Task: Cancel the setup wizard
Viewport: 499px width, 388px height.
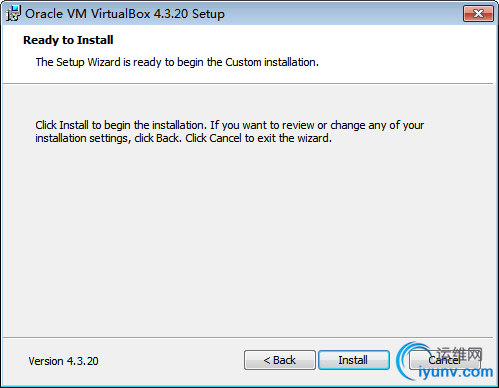Action: tap(444, 360)
